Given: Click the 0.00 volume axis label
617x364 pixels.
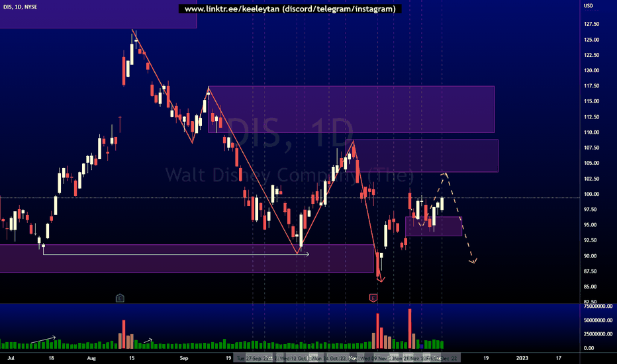Looking at the screenshot, I should click(589, 348).
